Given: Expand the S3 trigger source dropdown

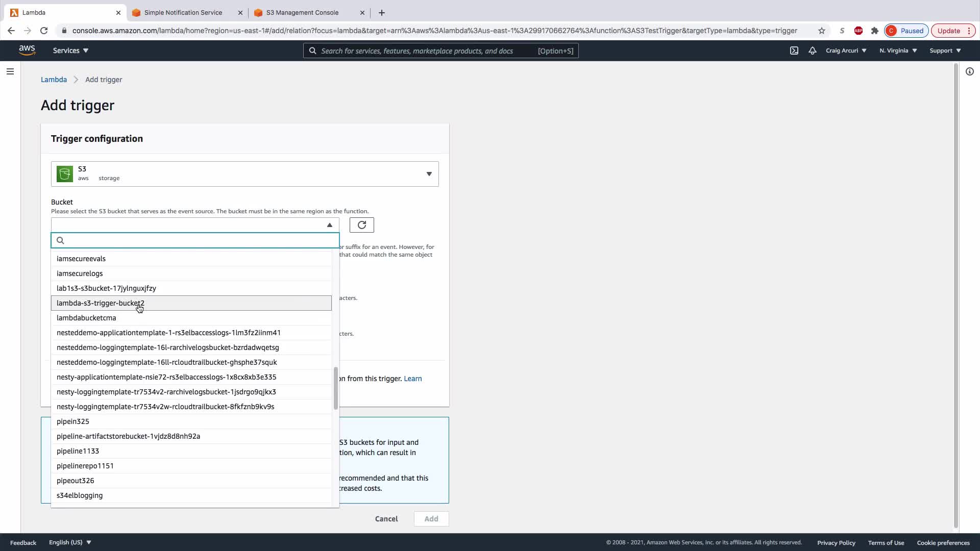Looking at the screenshot, I should pyautogui.click(x=429, y=174).
